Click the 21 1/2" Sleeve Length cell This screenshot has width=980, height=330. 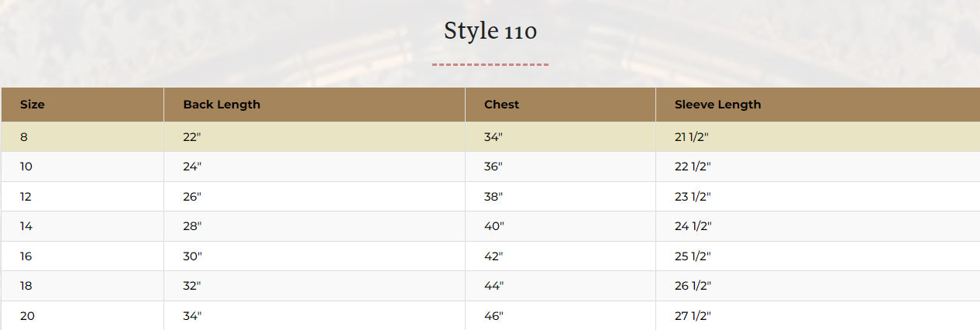(692, 137)
